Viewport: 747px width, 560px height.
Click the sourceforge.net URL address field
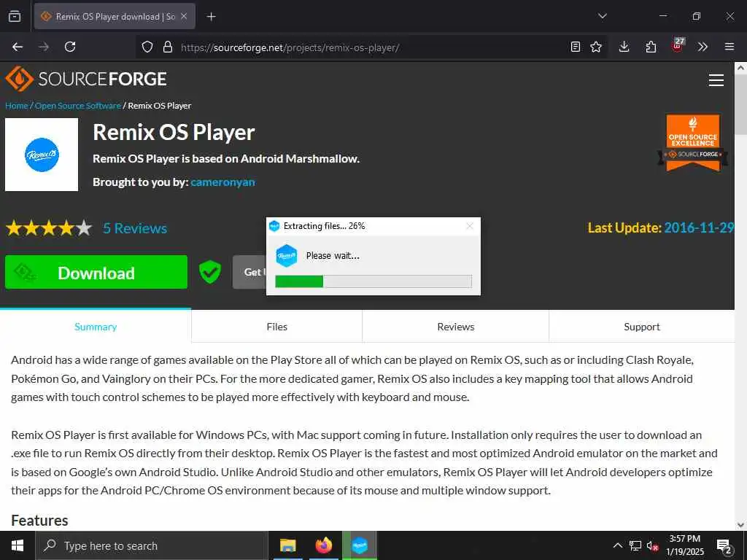click(371, 47)
